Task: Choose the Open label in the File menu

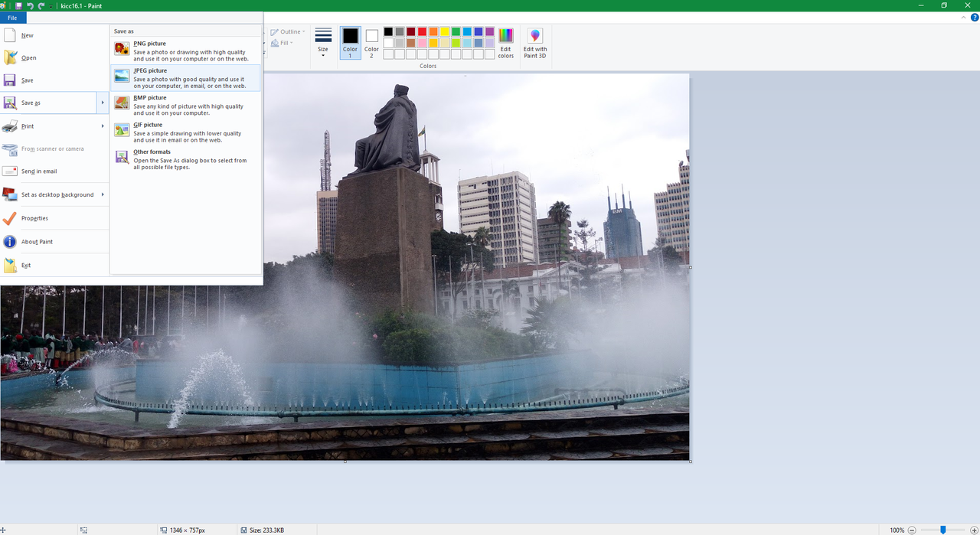Action: point(28,58)
